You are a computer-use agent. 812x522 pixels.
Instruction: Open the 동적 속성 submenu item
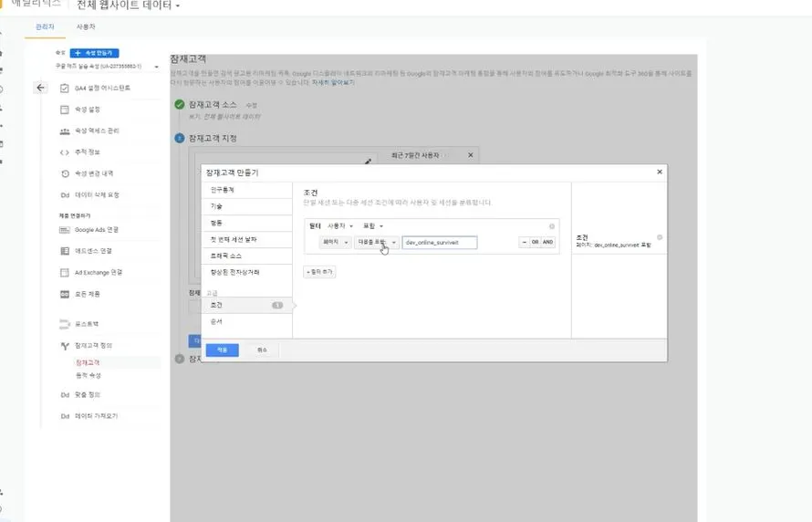(x=88, y=375)
